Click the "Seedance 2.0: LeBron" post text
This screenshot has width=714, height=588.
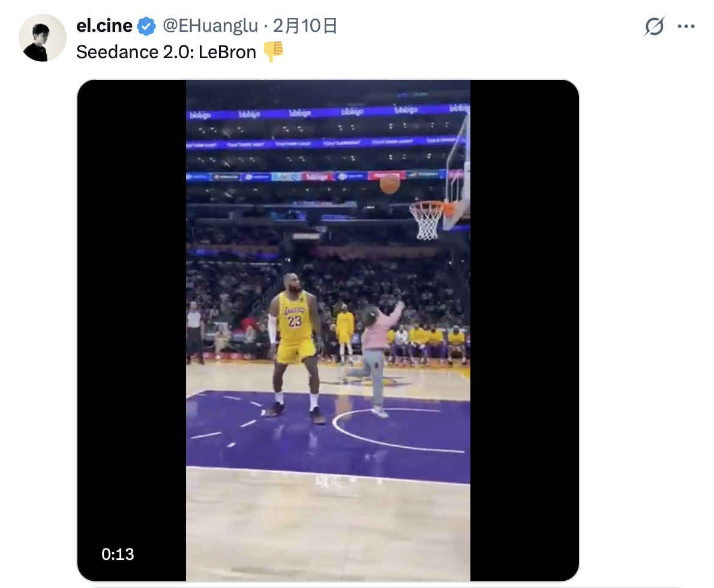point(166,52)
